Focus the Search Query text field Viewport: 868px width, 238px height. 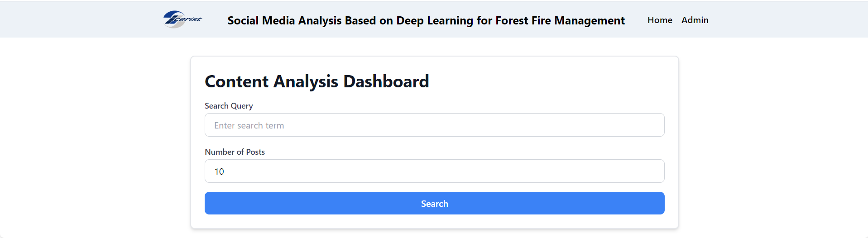(x=434, y=125)
